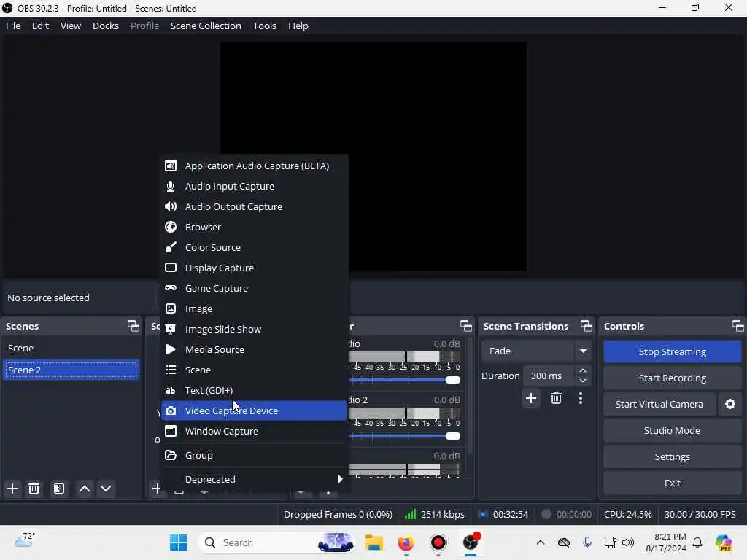Viewport: 747px width, 560px height.
Task: Open virtual camera settings gear
Action: tap(729, 404)
